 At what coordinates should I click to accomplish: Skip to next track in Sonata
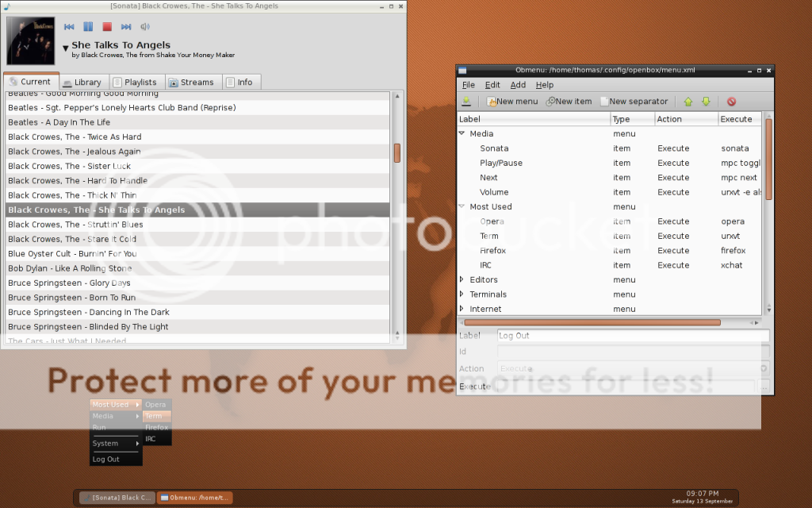click(126, 26)
